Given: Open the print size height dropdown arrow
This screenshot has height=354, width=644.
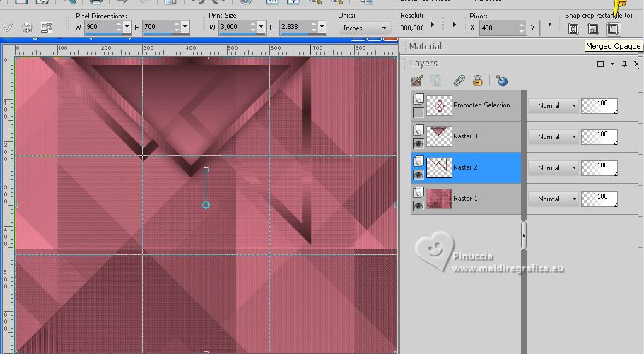Looking at the screenshot, I should (x=322, y=27).
